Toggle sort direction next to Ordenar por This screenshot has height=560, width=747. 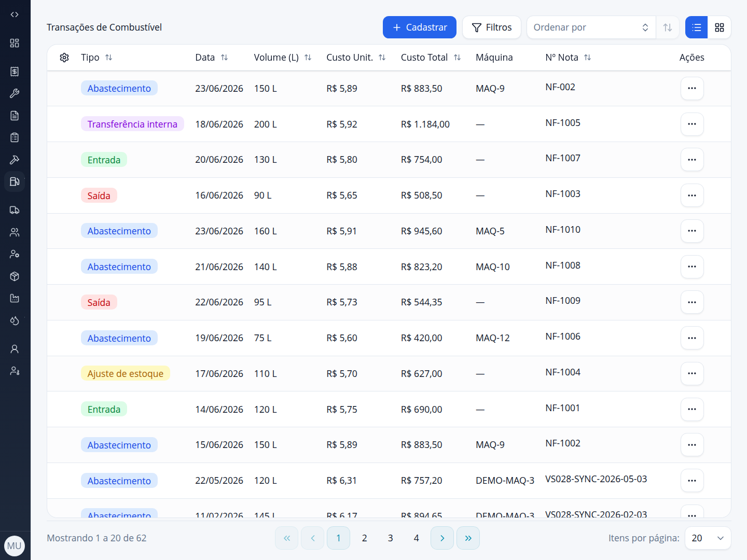668,27
